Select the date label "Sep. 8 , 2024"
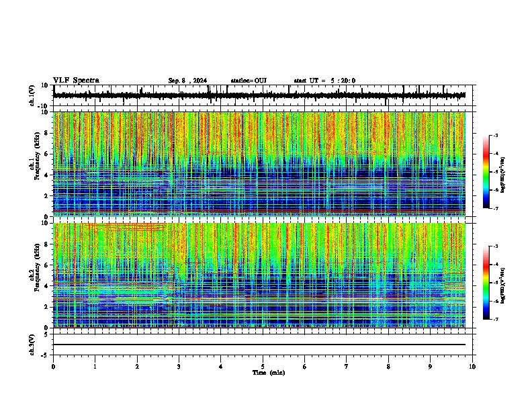 187,81
